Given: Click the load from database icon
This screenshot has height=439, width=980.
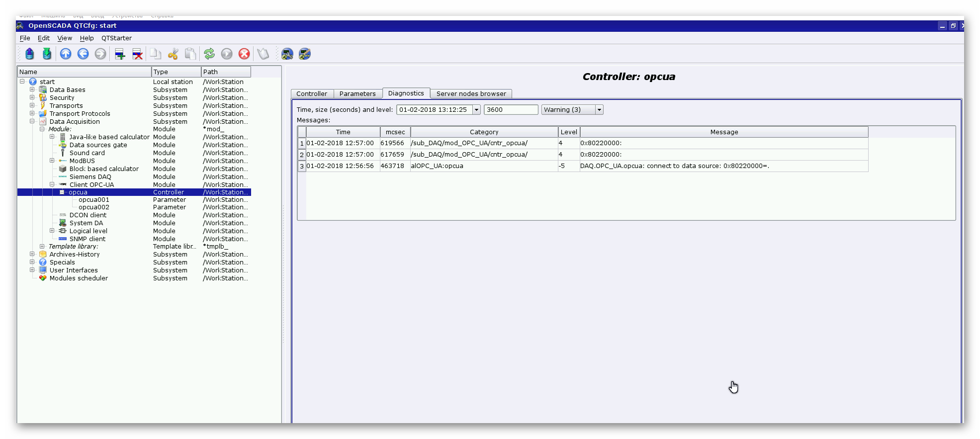Looking at the screenshot, I should click(x=29, y=54).
